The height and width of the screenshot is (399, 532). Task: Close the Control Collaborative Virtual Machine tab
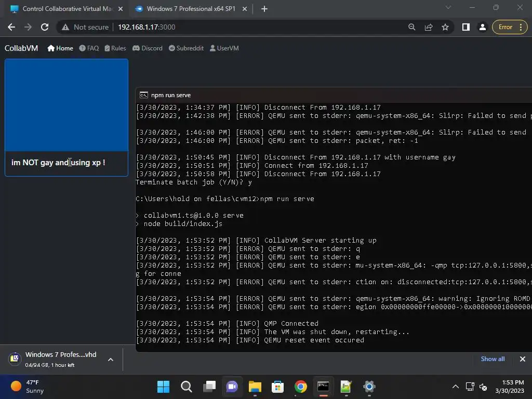point(121,9)
